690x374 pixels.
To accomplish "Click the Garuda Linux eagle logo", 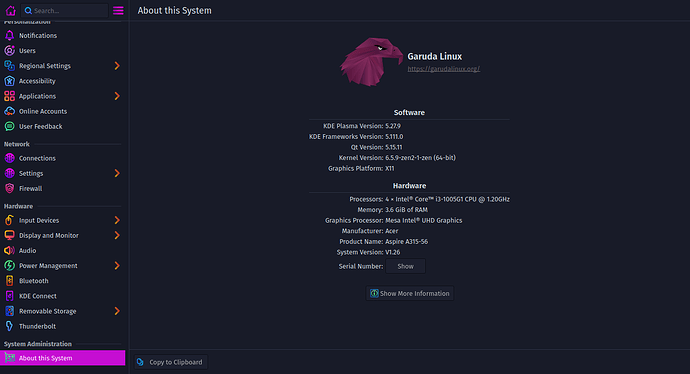I will [371, 62].
